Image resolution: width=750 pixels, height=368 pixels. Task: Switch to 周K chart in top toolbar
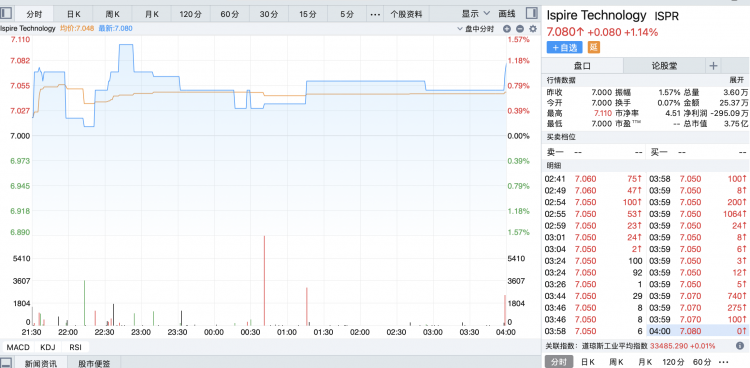coord(112,14)
